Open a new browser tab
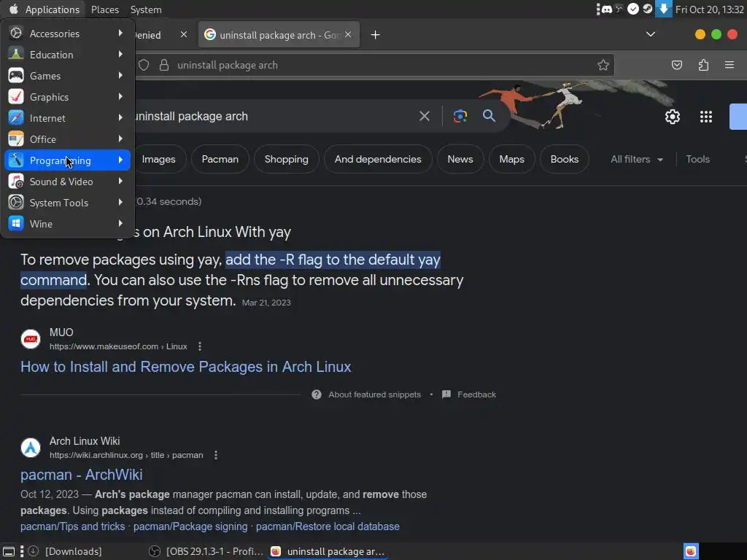The width and height of the screenshot is (747, 560). point(376,35)
